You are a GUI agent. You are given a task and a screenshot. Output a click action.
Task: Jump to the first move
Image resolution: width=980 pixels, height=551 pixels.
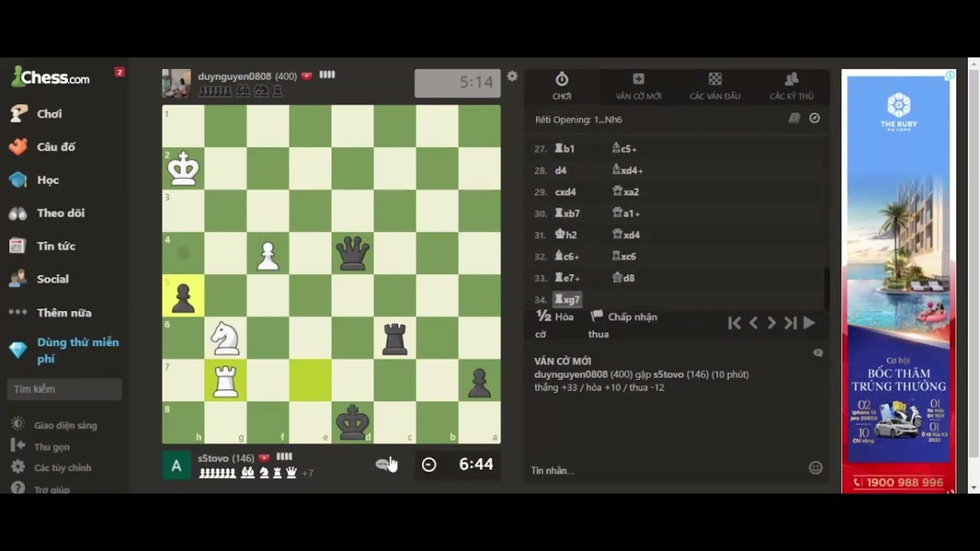(734, 323)
